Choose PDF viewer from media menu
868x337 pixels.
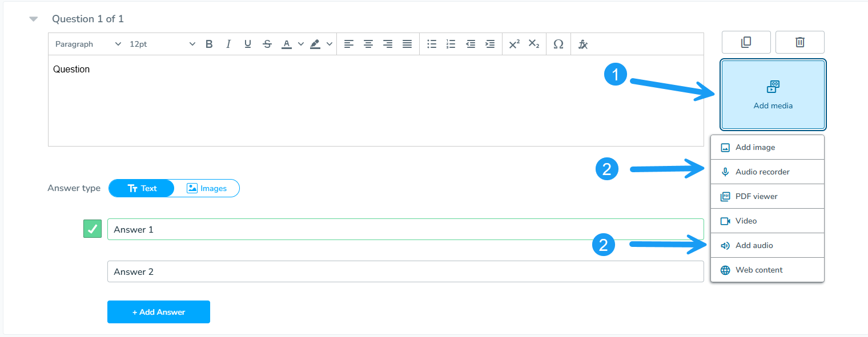pos(767,196)
